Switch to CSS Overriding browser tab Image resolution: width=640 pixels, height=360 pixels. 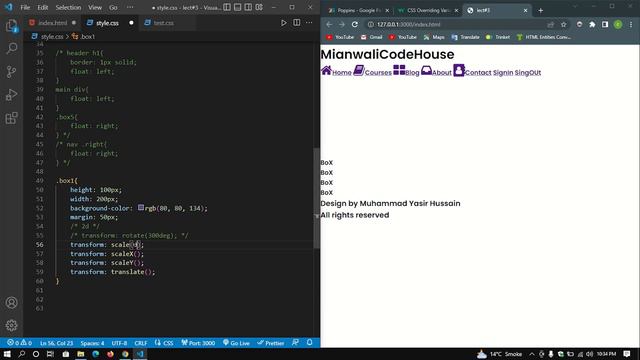click(428, 10)
